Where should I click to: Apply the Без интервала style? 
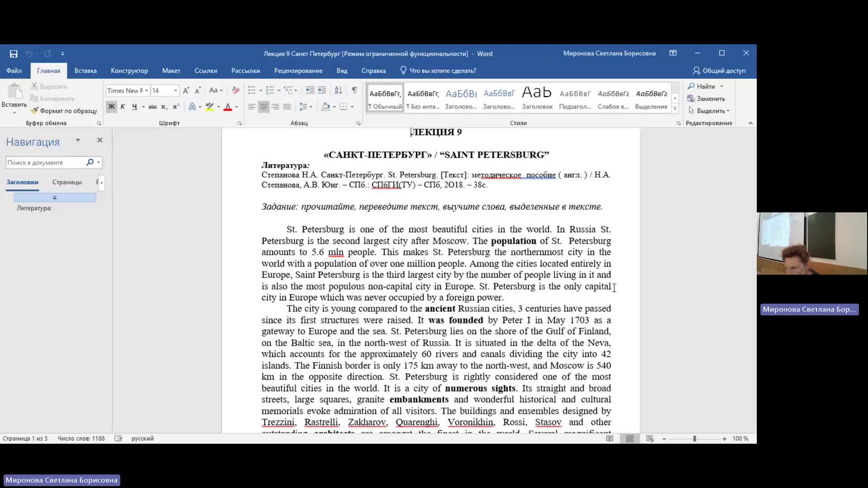[423, 98]
